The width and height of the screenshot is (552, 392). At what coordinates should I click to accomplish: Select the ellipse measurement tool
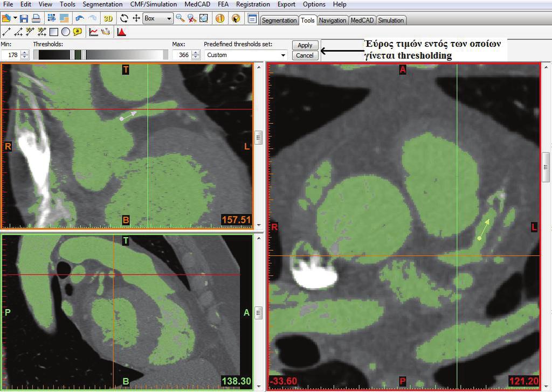point(65,32)
